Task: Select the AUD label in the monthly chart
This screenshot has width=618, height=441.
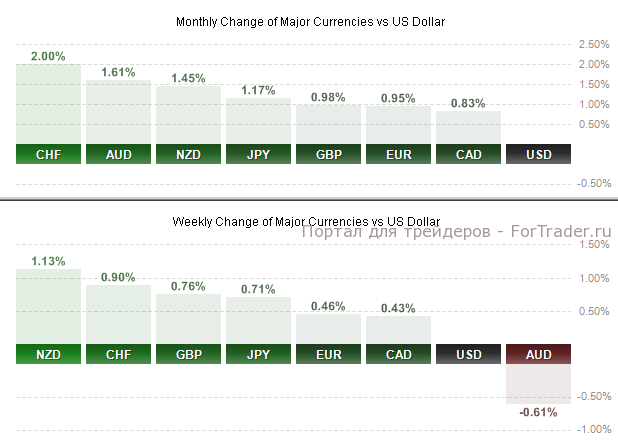Action: click(118, 154)
